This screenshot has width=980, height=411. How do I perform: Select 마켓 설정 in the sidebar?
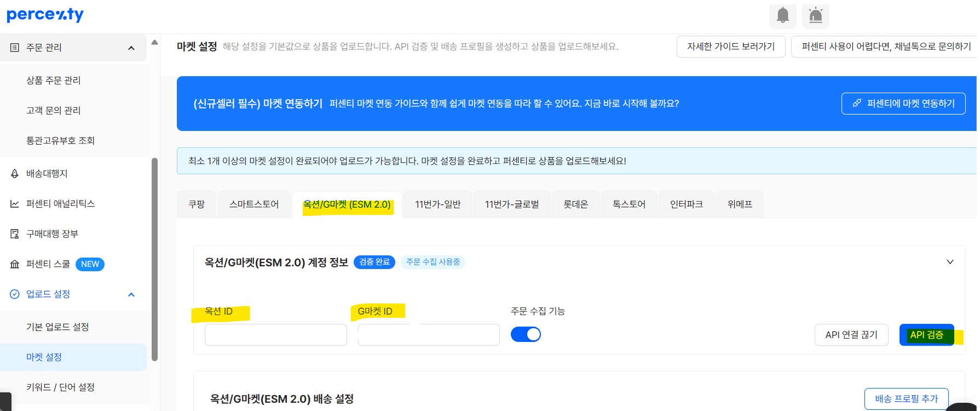(73, 357)
